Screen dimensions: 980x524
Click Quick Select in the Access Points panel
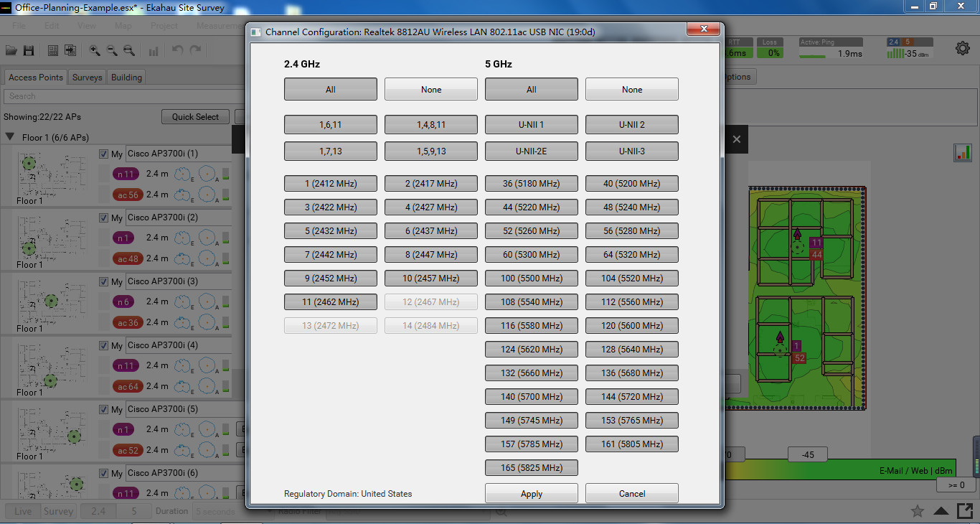tap(195, 116)
